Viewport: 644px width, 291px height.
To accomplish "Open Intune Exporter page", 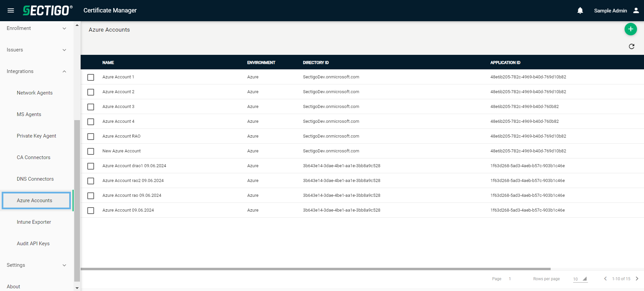I will pyautogui.click(x=34, y=222).
